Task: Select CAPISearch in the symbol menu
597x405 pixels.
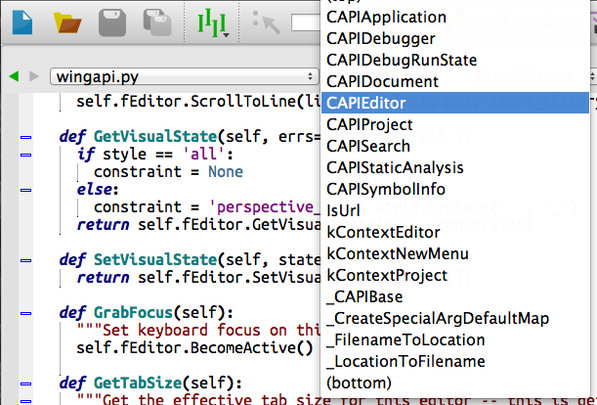Action: coord(455,147)
